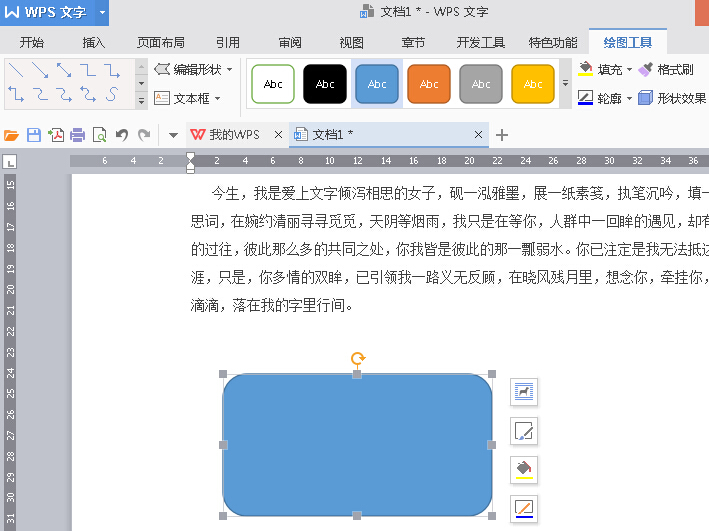Step the shapes gallery up one row

point(142,67)
